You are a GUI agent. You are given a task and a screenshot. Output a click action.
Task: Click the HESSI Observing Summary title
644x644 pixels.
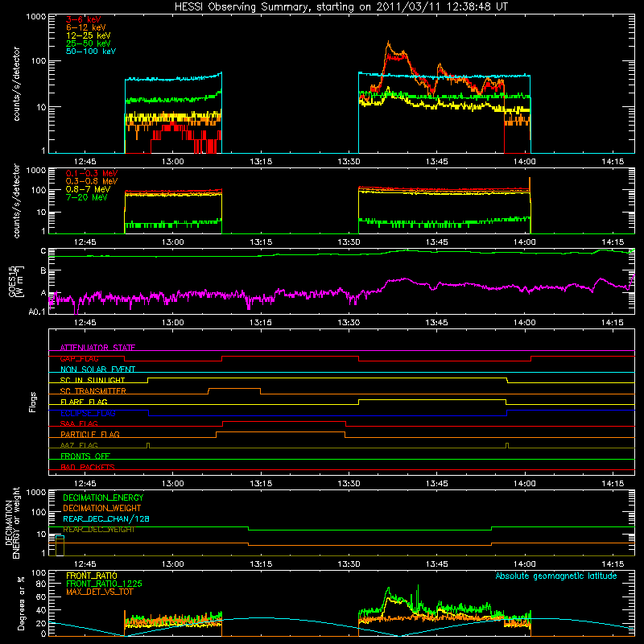click(341, 7)
